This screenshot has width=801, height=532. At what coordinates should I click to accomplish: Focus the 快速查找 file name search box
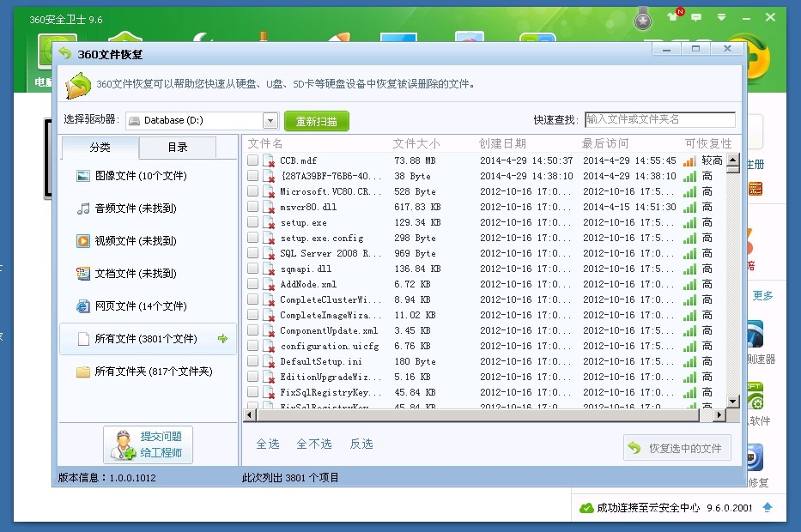[x=659, y=119]
